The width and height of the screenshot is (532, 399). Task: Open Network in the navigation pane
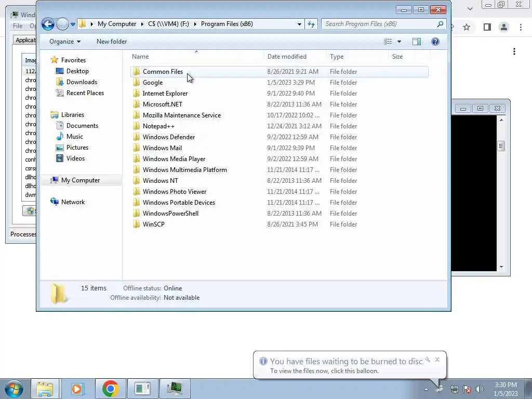click(73, 202)
